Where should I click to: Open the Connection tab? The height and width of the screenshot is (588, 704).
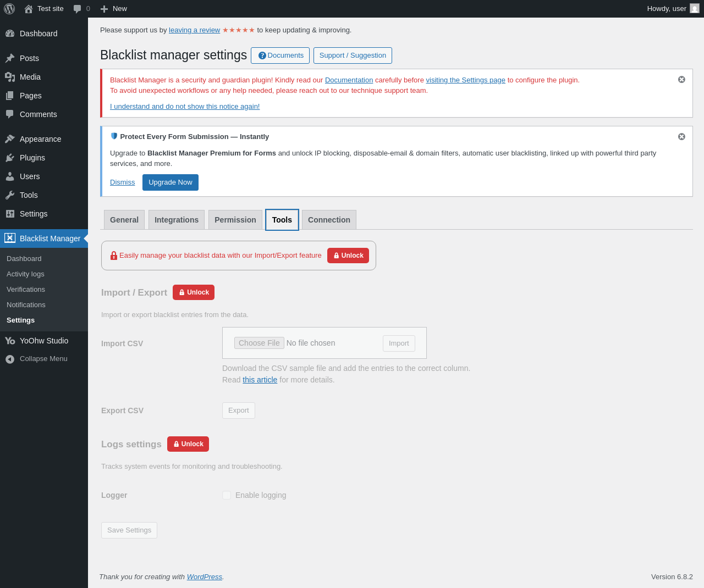tap(329, 220)
